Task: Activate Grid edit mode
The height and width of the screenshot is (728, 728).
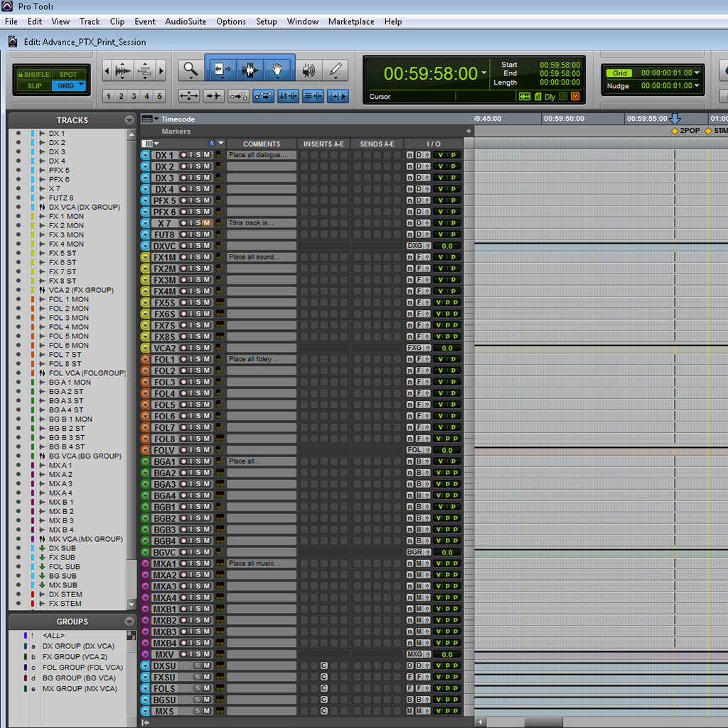Action: (x=63, y=85)
